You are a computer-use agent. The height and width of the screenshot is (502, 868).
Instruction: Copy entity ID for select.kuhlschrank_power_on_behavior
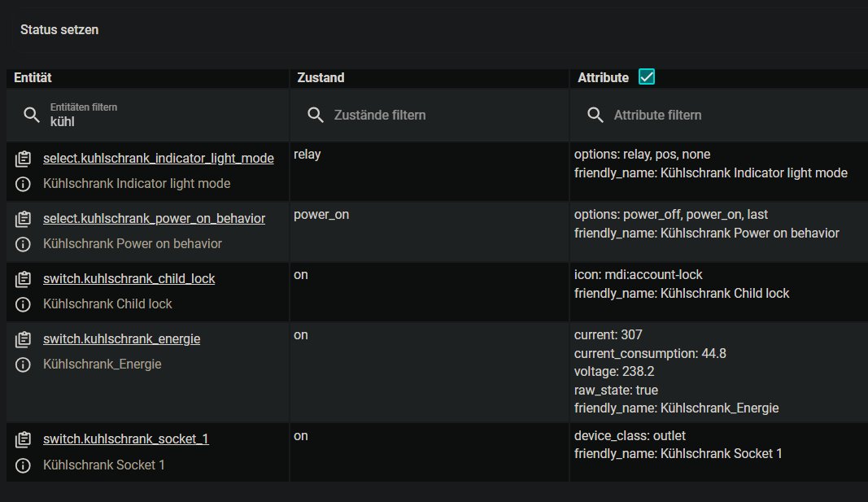24,219
